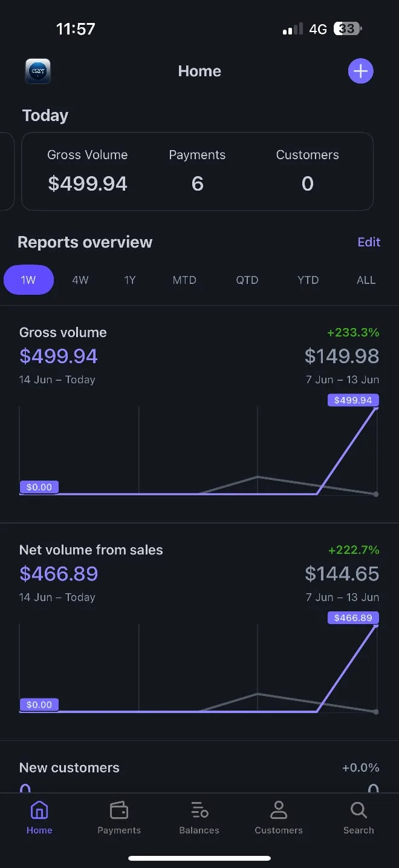Tap the signal strength bars
The width and height of the screenshot is (399, 868).
(293, 29)
